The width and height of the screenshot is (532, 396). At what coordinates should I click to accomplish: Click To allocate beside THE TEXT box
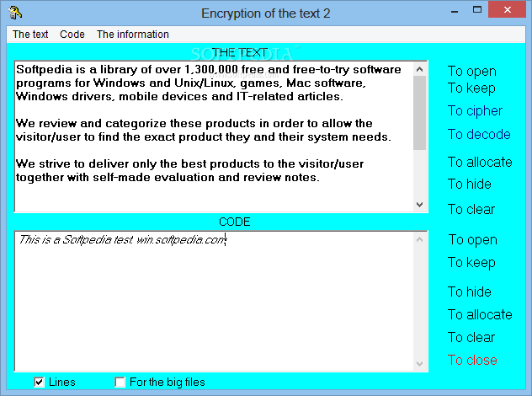480,162
